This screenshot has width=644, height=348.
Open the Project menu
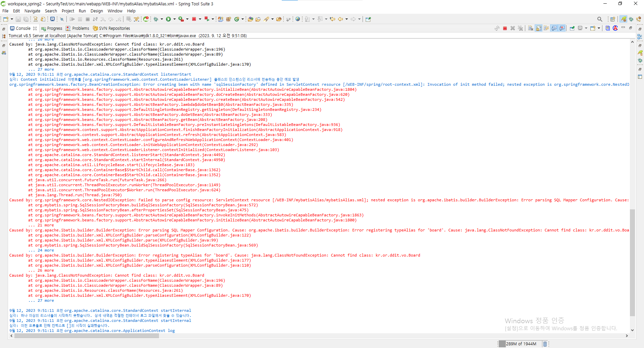[68, 11]
